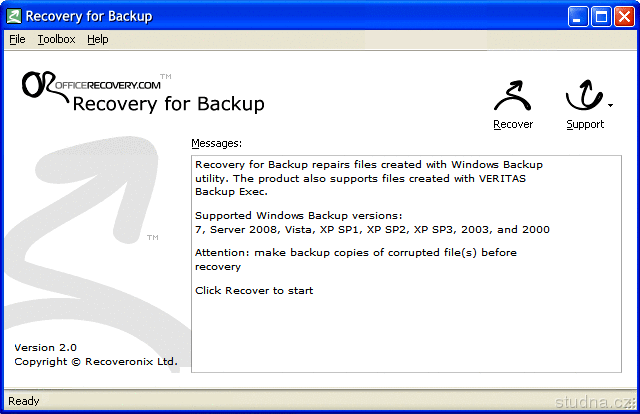Click the Recover button label
Viewport: 640px width, 414px height.
(513, 124)
